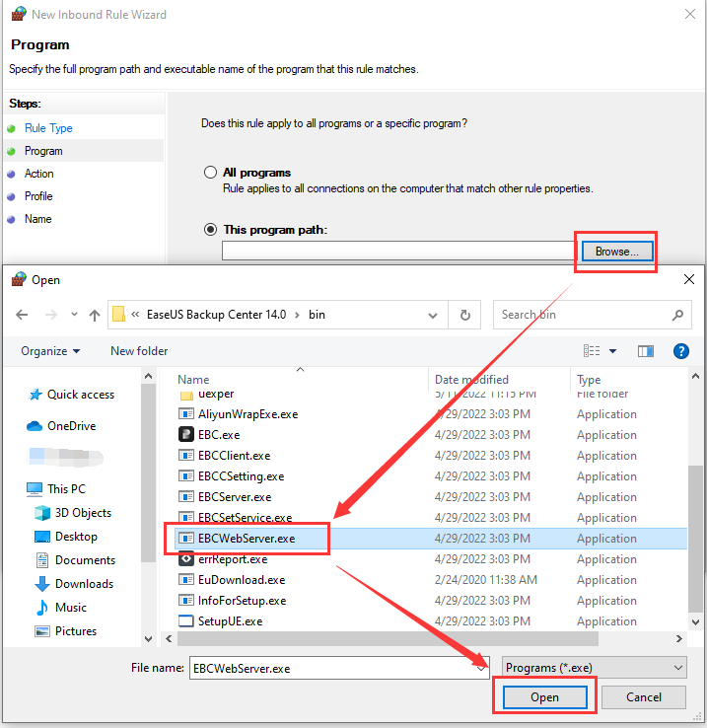707x728 pixels.
Task: Click the Documents icon in sidebar
Action: pyautogui.click(x=42, y=560)
